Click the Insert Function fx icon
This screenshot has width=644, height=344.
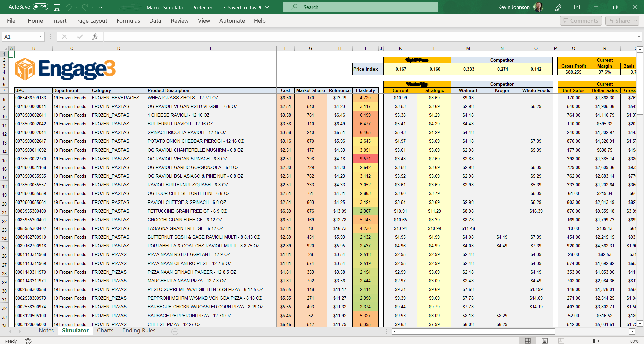(x=95, y=37)
